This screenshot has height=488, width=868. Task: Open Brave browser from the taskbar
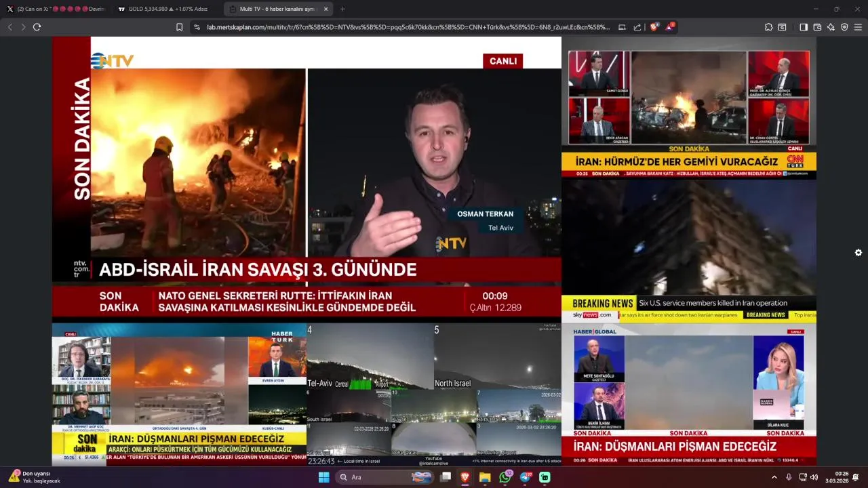(465, 477)
